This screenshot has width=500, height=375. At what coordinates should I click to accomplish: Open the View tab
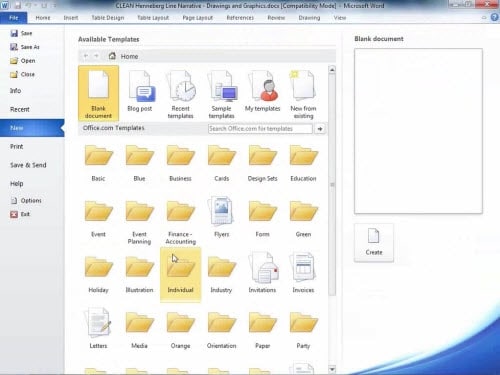(x=340, y=18)
